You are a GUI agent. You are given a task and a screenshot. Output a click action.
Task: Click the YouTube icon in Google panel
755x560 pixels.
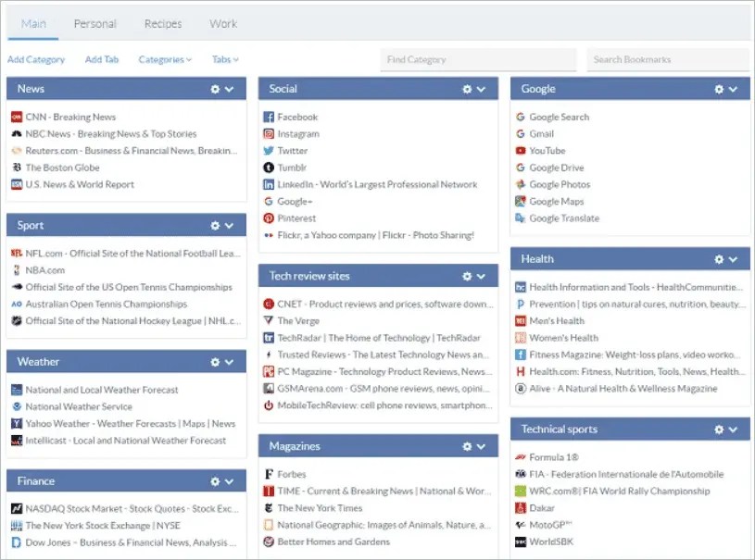pyautogui.click(x=520, y=151)
